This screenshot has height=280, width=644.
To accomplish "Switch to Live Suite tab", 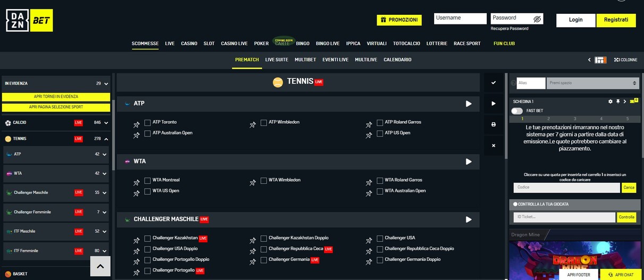I will [277, 60].
